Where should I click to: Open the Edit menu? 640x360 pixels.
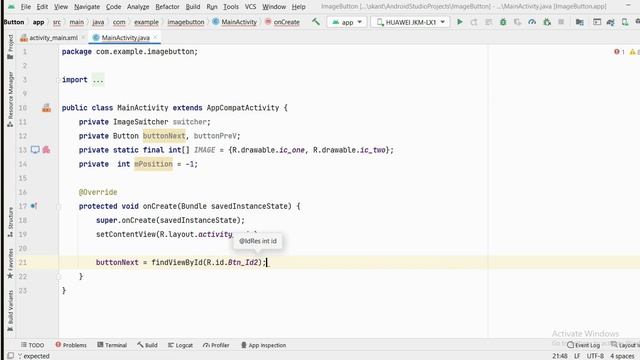[42, 7]
